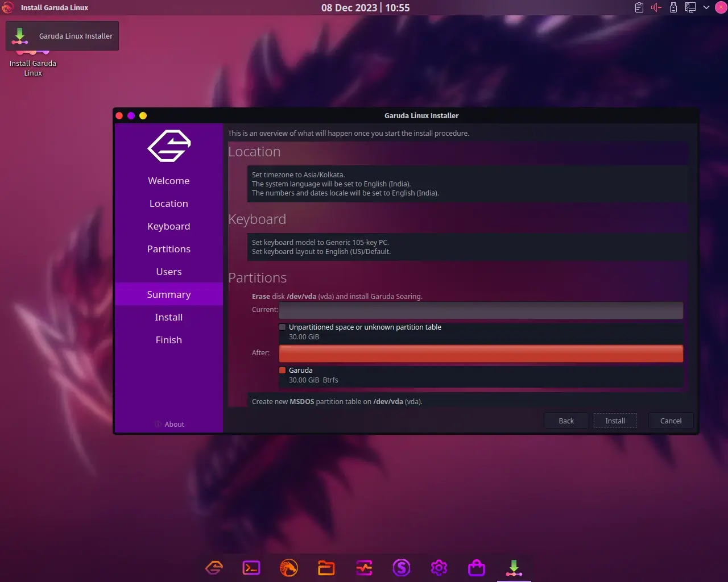728x582 pixels.
Task: Click the Garuda logo in installer sidebar
Action: [169, 146]
